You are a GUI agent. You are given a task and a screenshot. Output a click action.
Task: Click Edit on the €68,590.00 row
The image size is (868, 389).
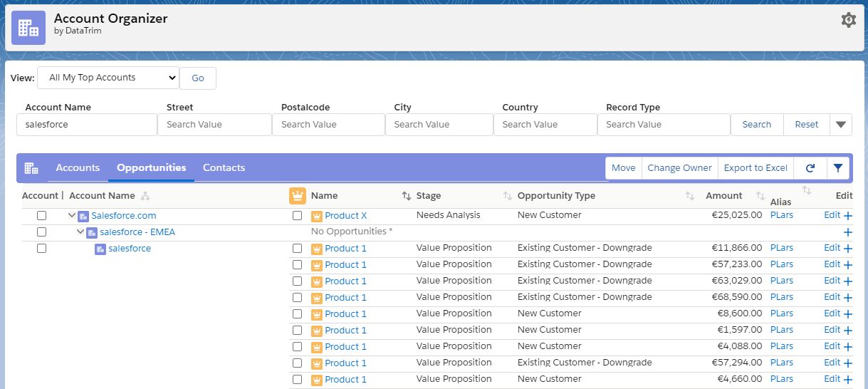[832, 297]
